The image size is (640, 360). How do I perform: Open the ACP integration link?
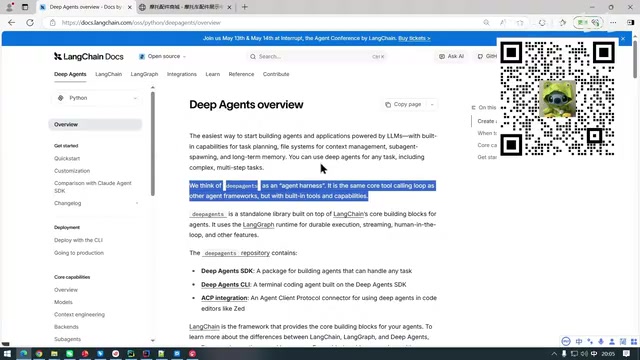tap(224, 298)
